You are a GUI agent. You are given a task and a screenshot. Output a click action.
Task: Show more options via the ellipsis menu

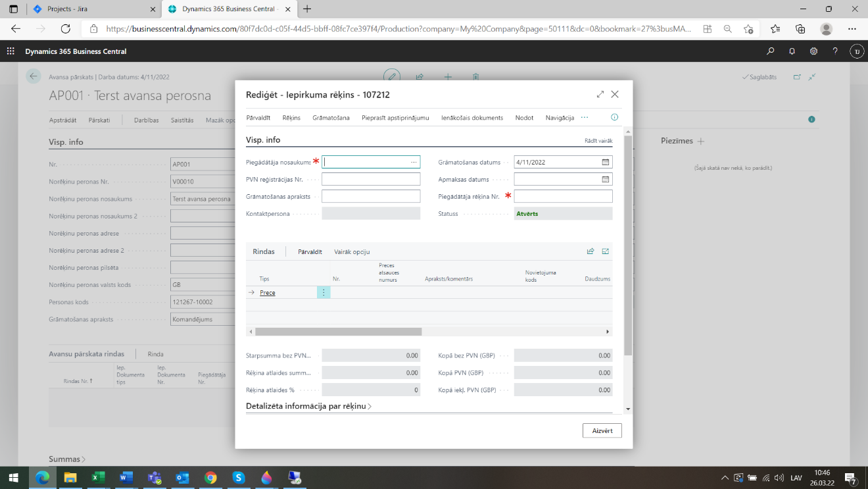coord(585,118)
